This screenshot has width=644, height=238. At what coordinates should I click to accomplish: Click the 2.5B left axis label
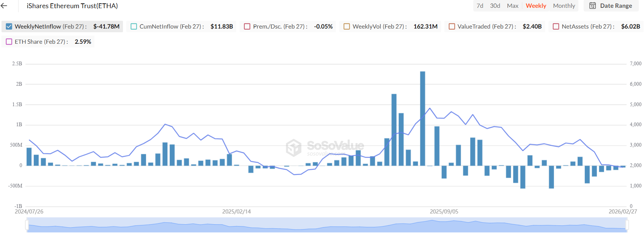coord(17,64)
